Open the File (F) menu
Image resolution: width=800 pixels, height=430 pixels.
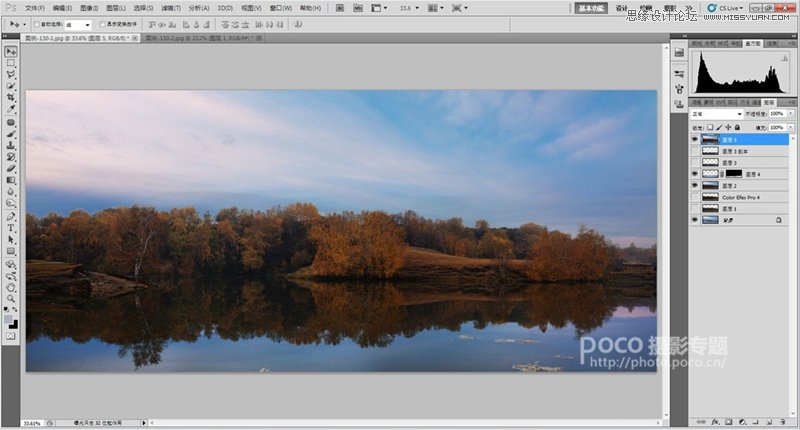pyautogui.click(x=35, y=8)
